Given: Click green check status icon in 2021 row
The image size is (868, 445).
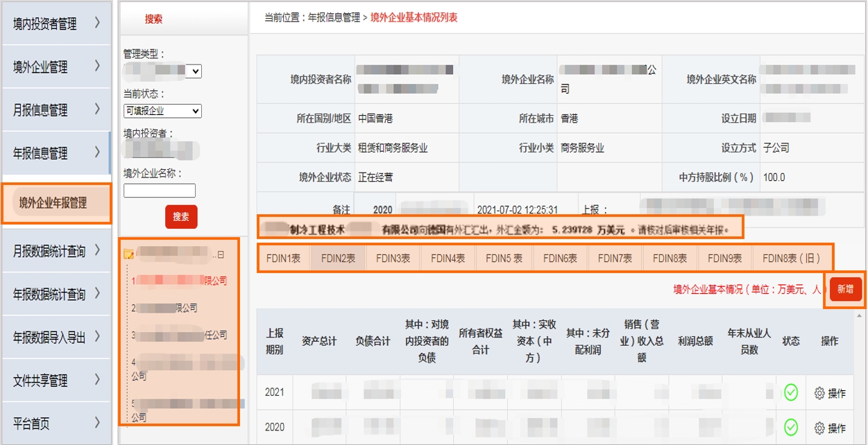Looking at the screenshot, I should (791, 393).
